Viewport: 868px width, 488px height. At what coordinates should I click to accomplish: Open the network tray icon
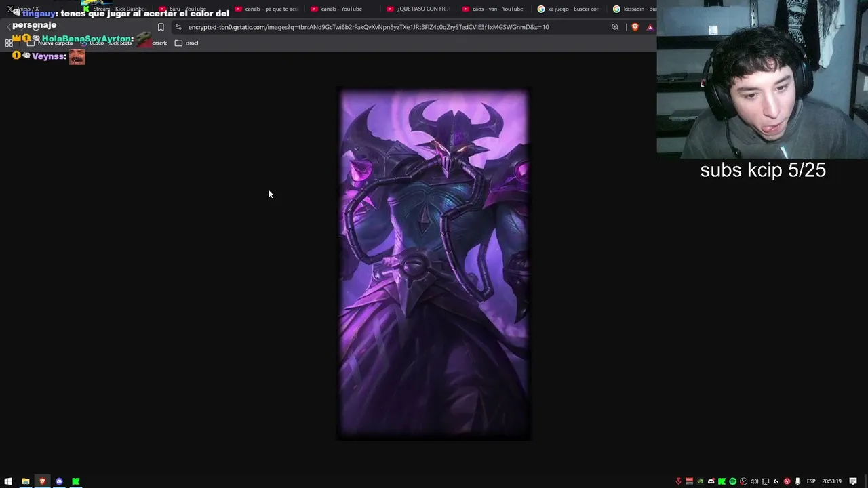pyautogui.click(x=765, y=481)
